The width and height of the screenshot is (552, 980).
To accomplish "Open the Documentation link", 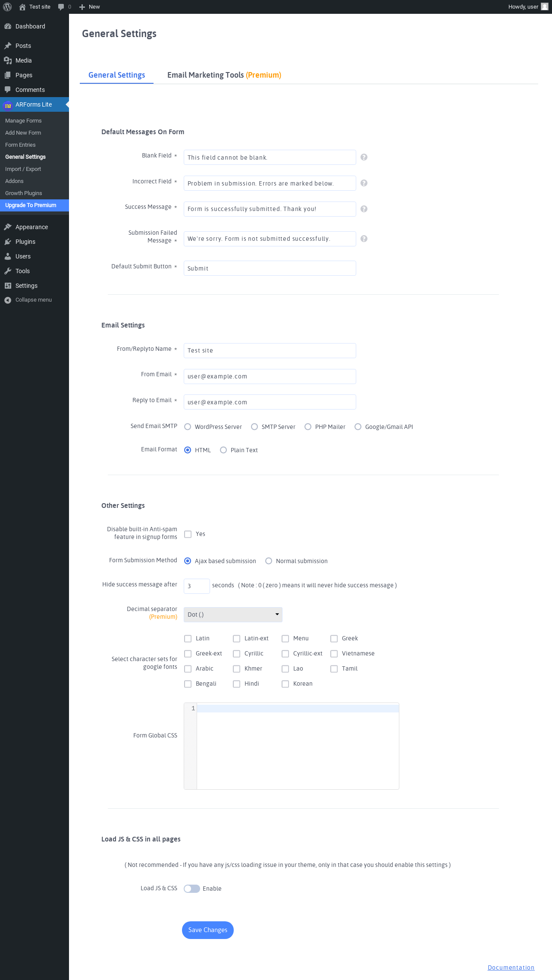I will pyautogui.click(x=511, y=967).
